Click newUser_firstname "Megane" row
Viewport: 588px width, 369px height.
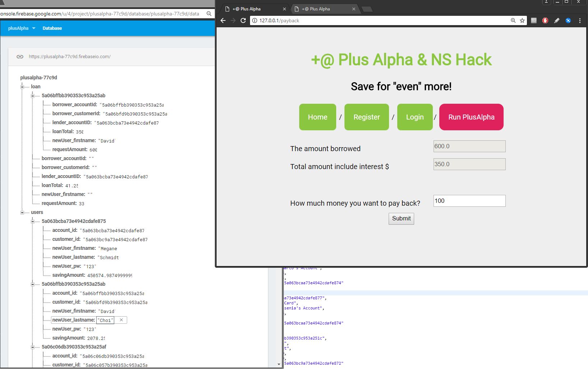pos(85,248)
